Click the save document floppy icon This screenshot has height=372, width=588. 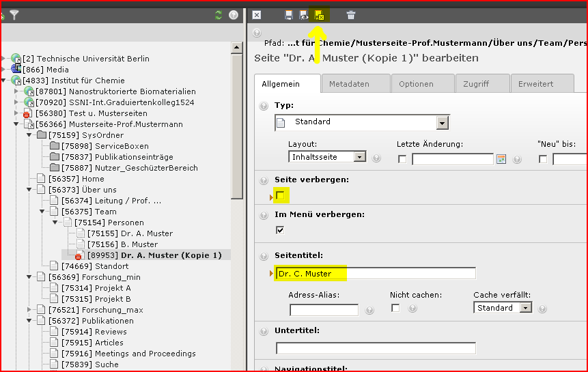(x=289, y=15)
